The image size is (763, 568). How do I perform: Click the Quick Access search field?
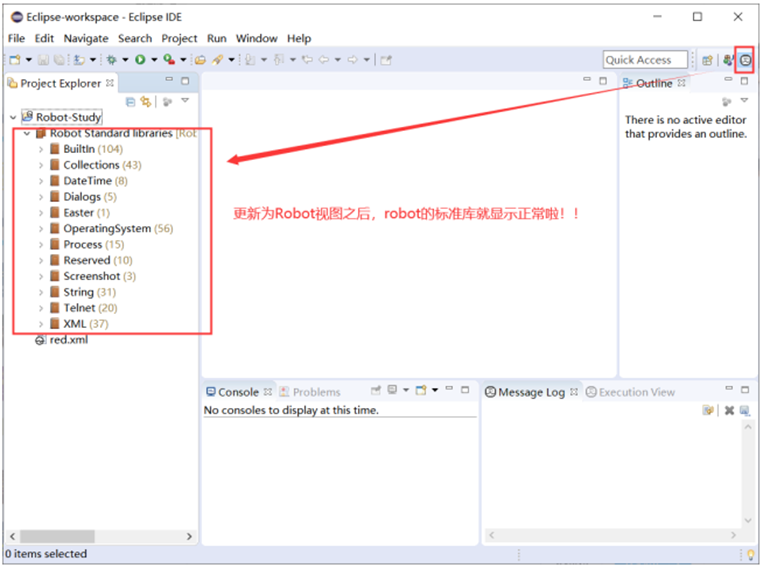point(645,60)
